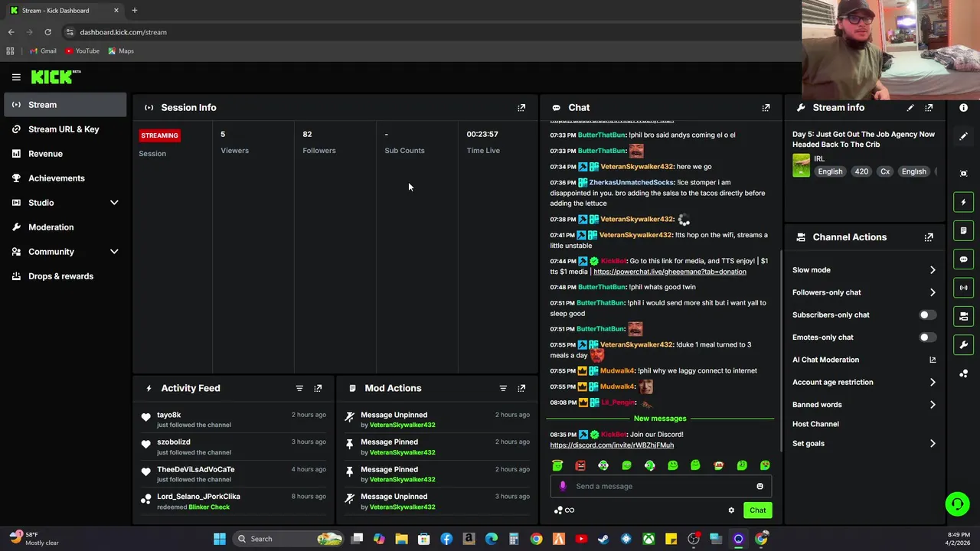Edit stream info with pencil icon in header
The height and width of the screenshot is (551, 980).
(x=910, y=108)
